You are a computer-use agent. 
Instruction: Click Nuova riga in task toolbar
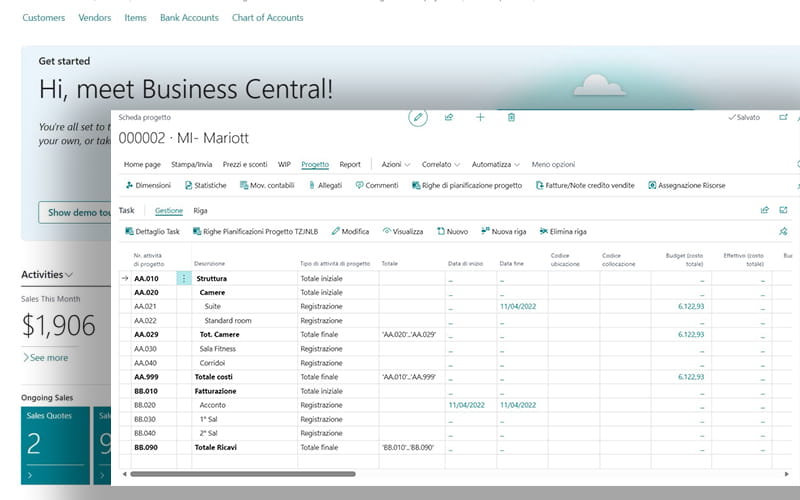pos(503,231)
